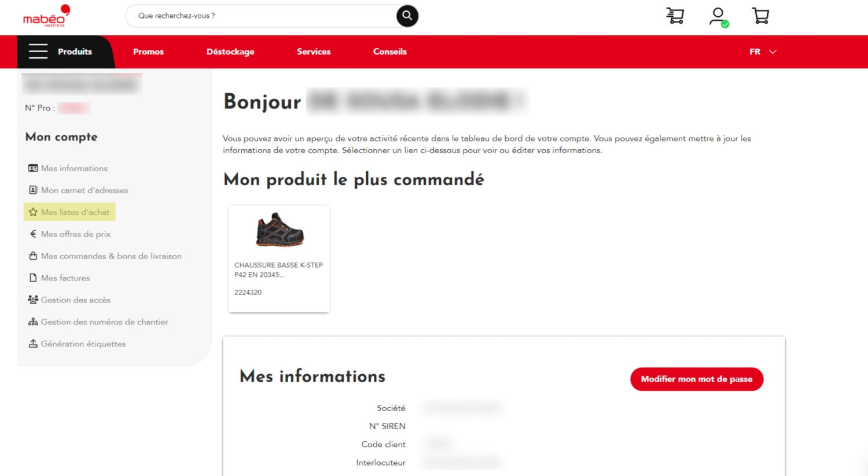The height and width of the screenshot is (476, 868).
Task: Click the K-Step shoe product thumbnail
Action: pyautogui.click(x=279, y=230)
